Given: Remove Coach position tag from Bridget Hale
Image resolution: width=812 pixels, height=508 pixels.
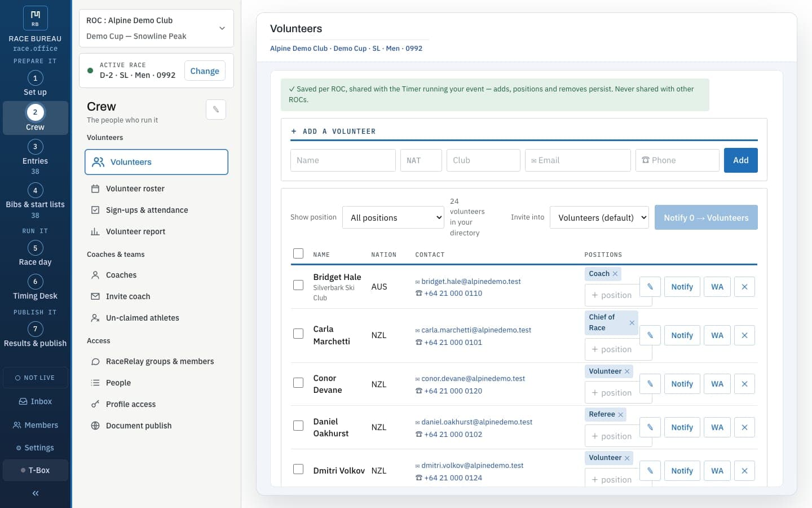Looking at the screenshot, I should pos(615,274).
